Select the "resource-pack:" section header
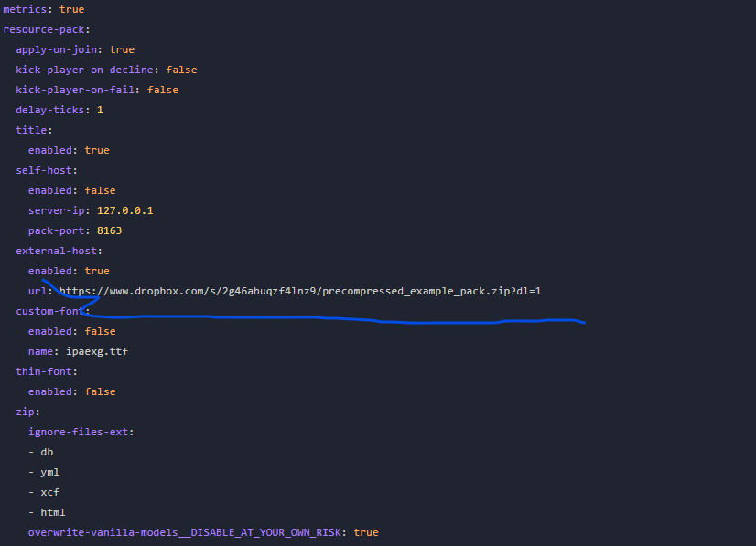Viewport: 756px width, 546px height. pyautogui.click(x=47, y=29)
